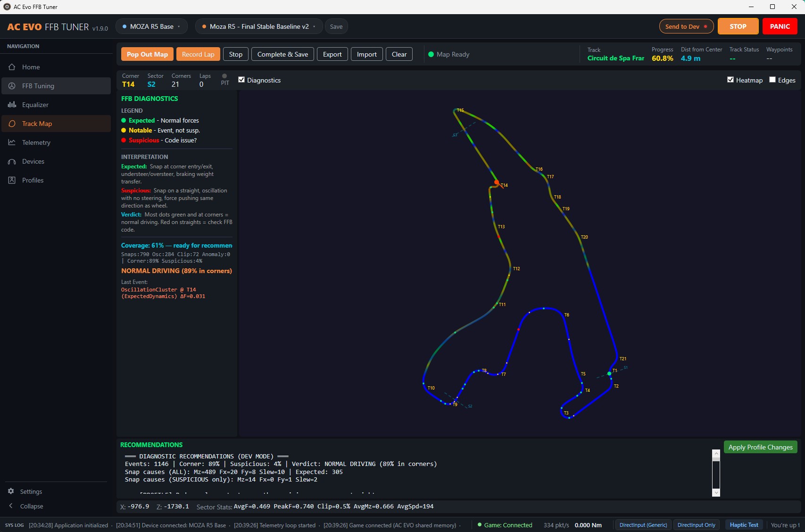Open the MOZA R5 Base device dropdown
Screen dimensions: 805x532
pyautogui.click(x=151, y=26)
